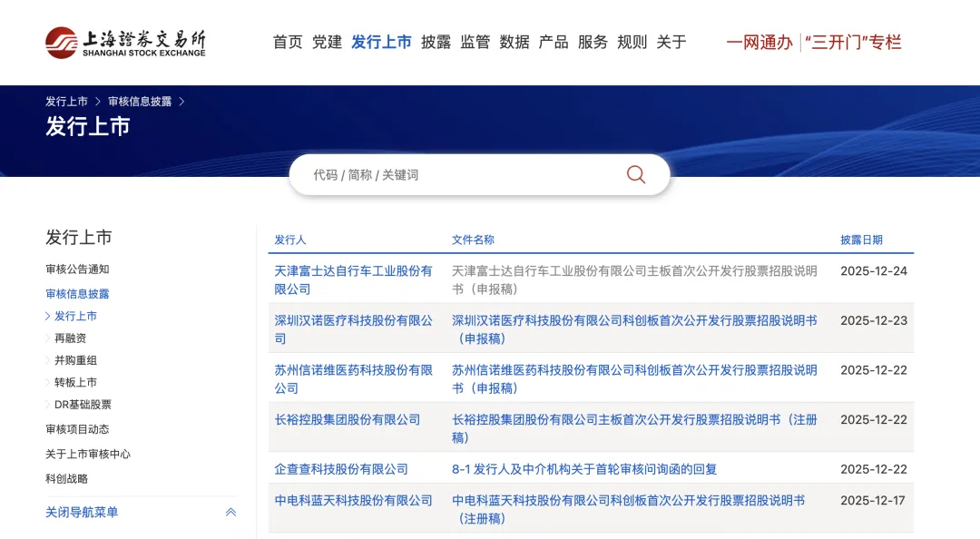Open 披露 in top navigation

coord(436,42)
